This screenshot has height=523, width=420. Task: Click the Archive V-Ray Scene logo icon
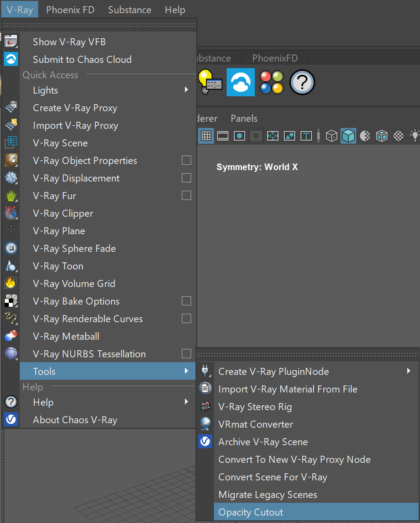point(205,442)
